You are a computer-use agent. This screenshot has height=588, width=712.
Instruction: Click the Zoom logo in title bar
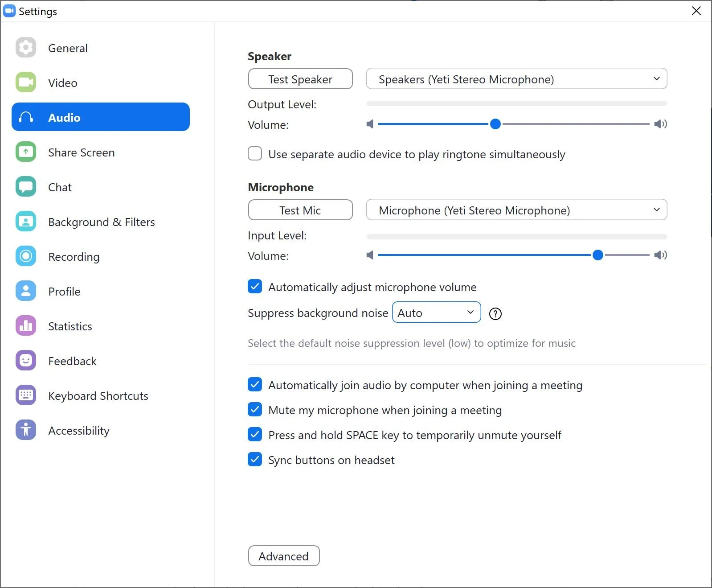(x=9, y=11)
